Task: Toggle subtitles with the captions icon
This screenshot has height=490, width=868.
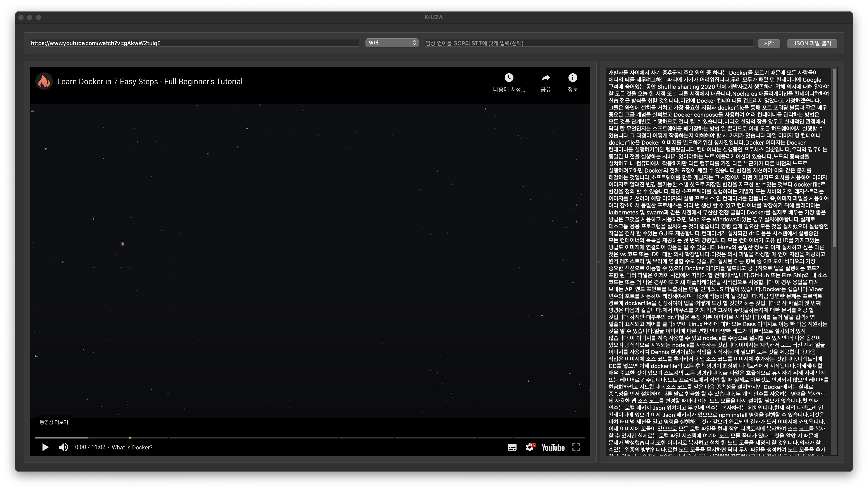Action: coord(512,447)
